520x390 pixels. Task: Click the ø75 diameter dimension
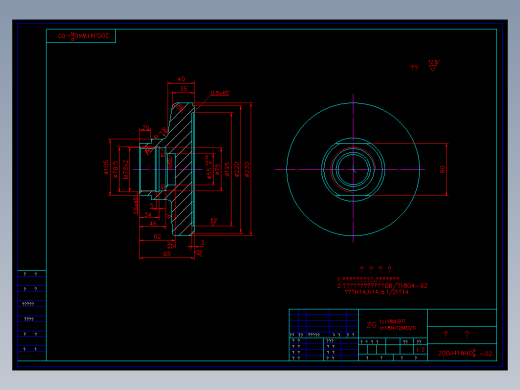pyautogui.click(x=218, y=169)
